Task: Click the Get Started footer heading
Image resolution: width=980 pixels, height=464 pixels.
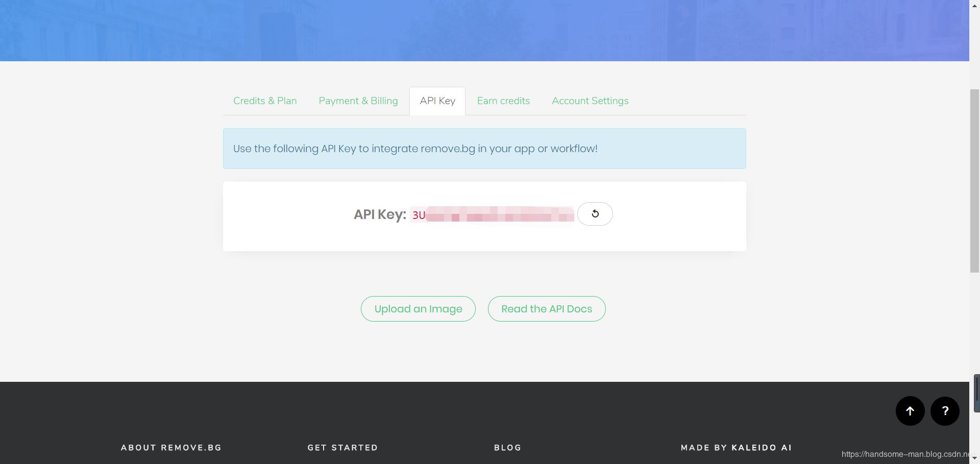Action: click(342, 448)
